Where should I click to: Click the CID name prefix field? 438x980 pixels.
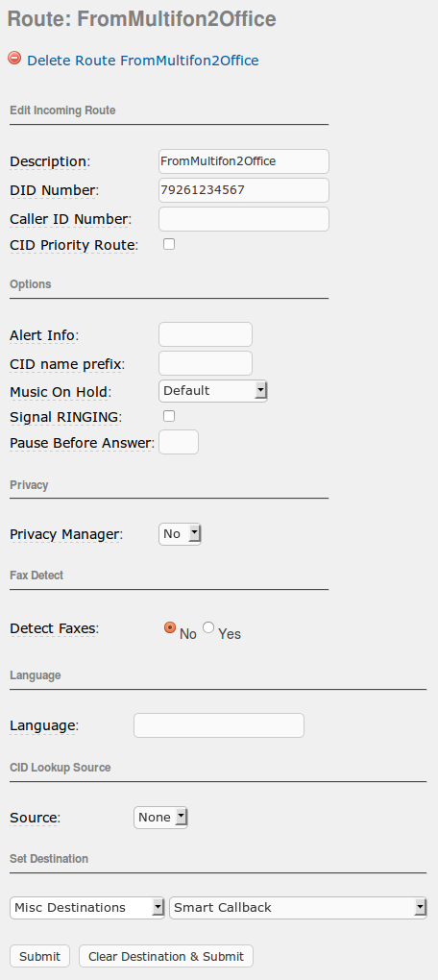pos(206,363)
